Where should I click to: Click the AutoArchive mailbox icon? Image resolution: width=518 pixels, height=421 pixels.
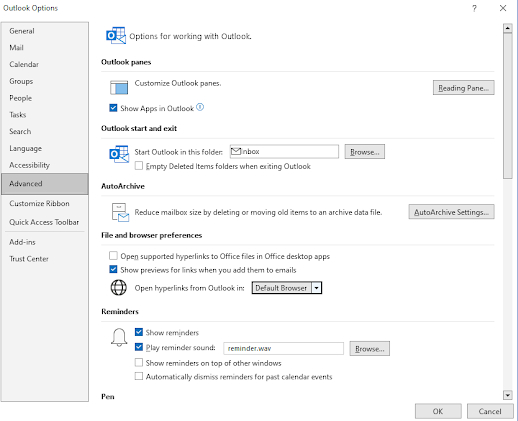[x=120, y=212]
